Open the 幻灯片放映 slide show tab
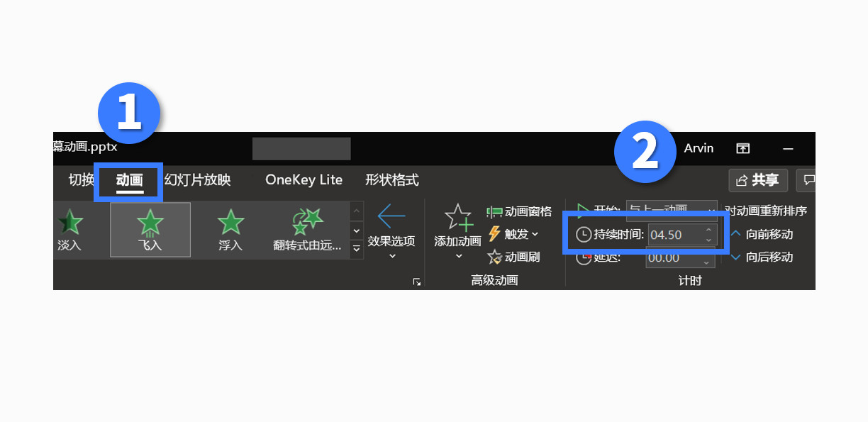The width and height of the screenshot is (868, 422). click(x=197, y=180)
